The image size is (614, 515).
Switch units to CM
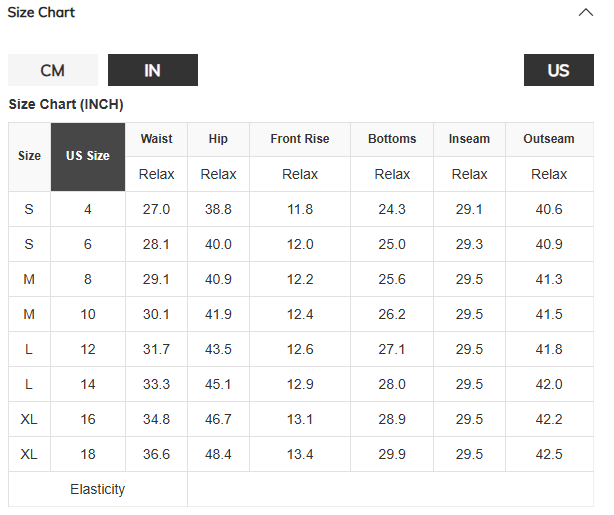53,70
